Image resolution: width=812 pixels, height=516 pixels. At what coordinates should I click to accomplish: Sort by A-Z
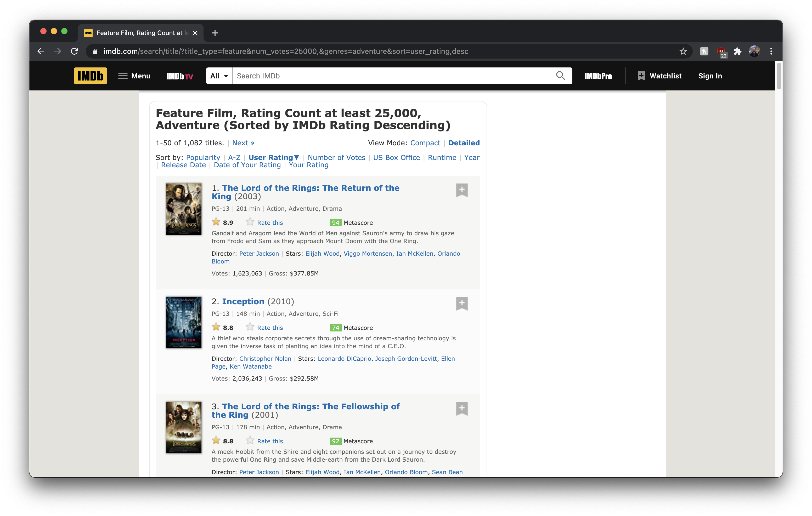234,157
